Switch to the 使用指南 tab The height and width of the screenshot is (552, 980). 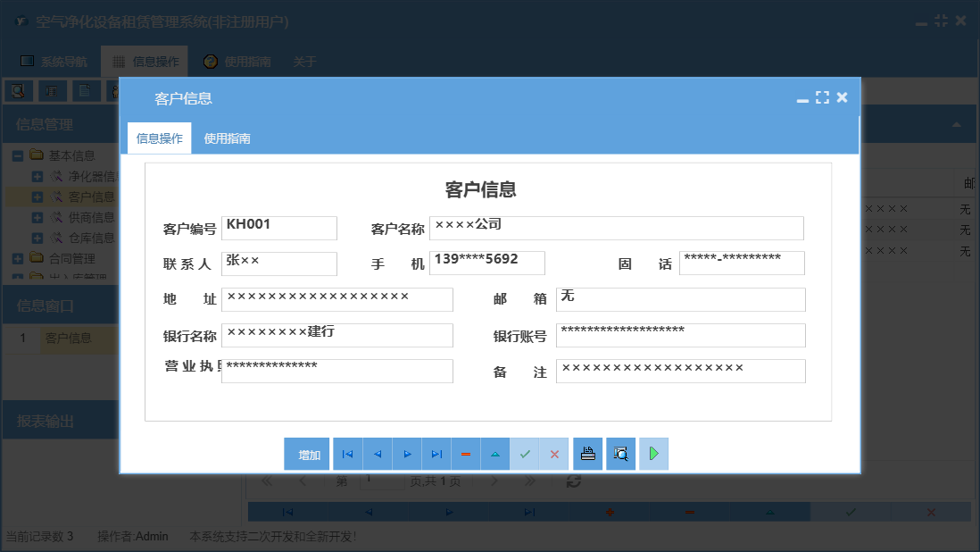(228, 138)
